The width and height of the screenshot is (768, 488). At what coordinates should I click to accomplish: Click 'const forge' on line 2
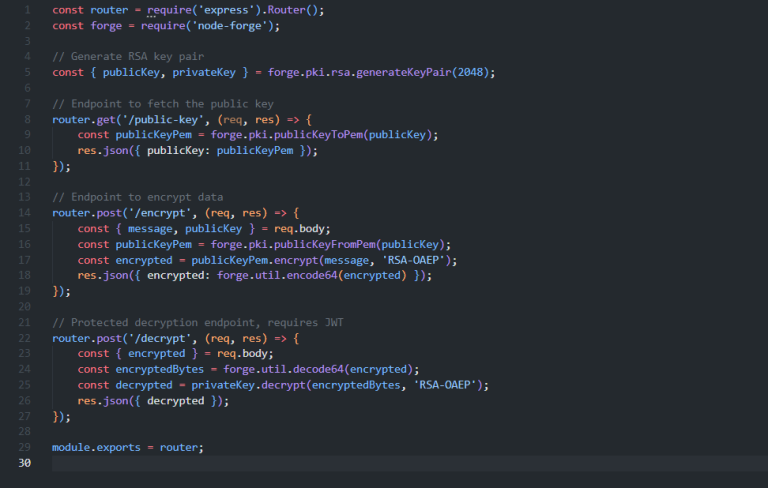click(87, 26)
